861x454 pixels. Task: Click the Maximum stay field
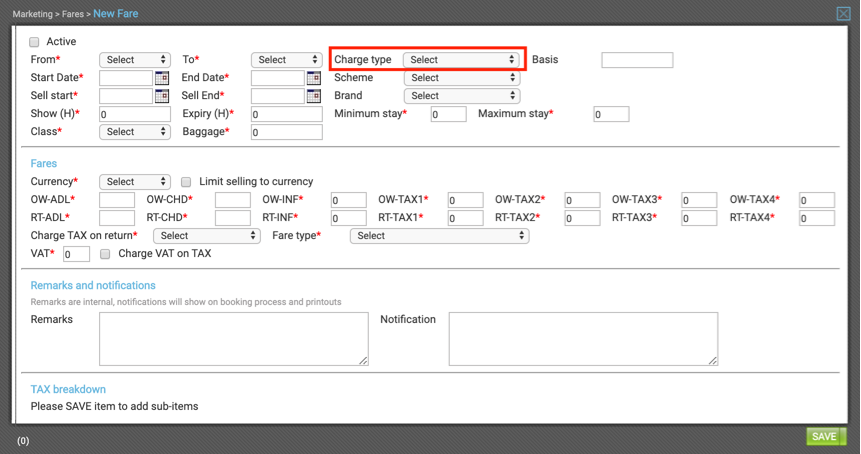click(611, 114)
